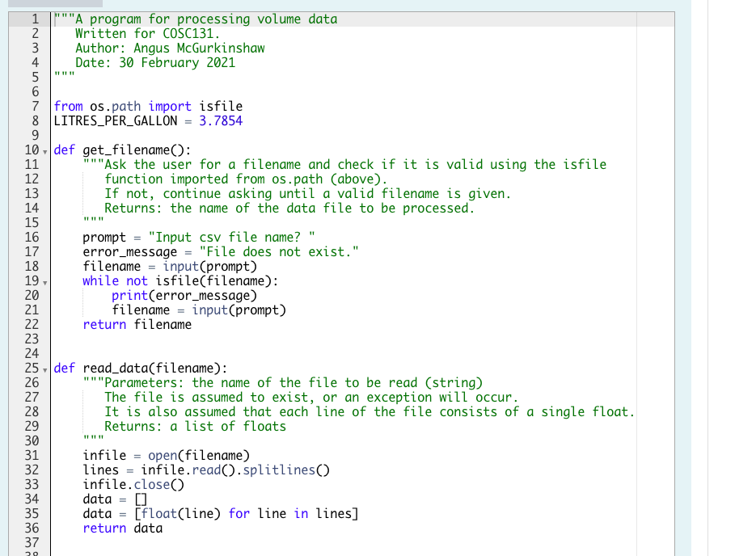Click the text 'Written for COSC131.'
The height and width of the screenshot is (556, 756).
click(x=147, y=34)
